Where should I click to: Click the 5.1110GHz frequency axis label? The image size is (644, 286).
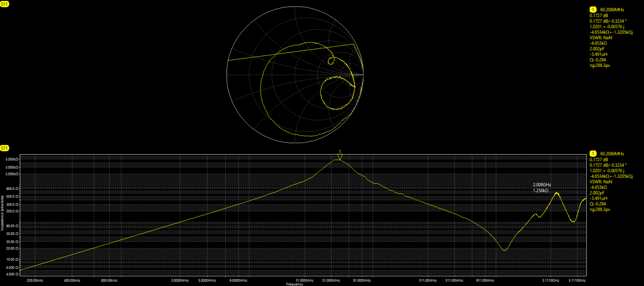(x=577, y=280)
